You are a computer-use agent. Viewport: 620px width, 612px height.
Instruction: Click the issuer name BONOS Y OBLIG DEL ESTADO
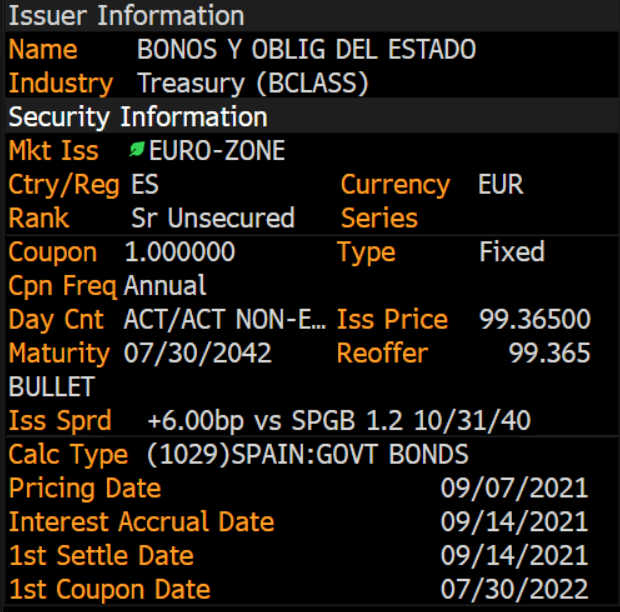tap(306, 49)
